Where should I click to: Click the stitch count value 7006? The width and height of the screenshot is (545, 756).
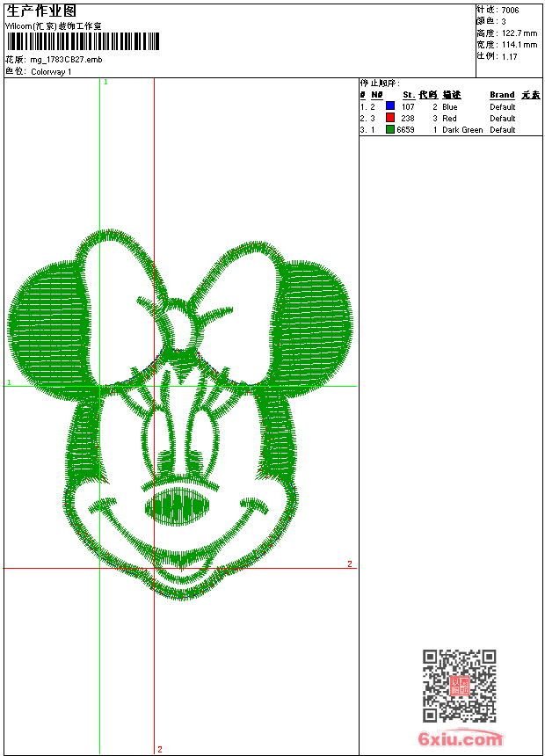point(510,11)
